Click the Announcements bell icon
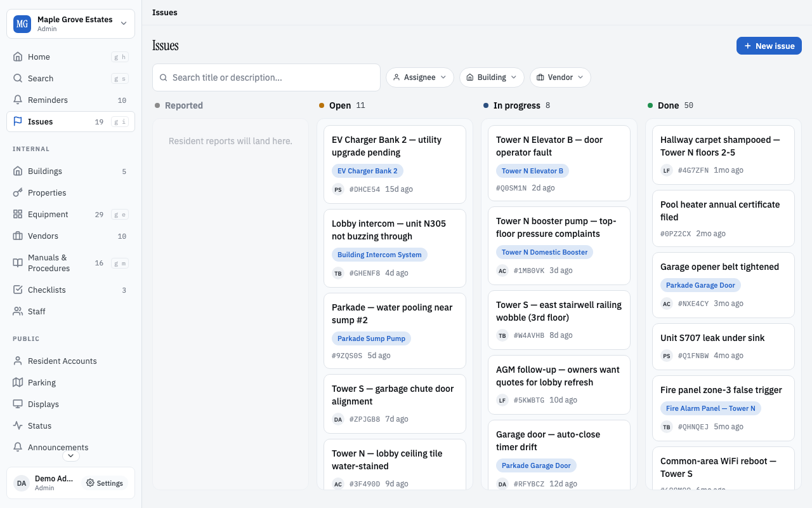The width and height of the screenshot is (812, 508). click(18, 447)
